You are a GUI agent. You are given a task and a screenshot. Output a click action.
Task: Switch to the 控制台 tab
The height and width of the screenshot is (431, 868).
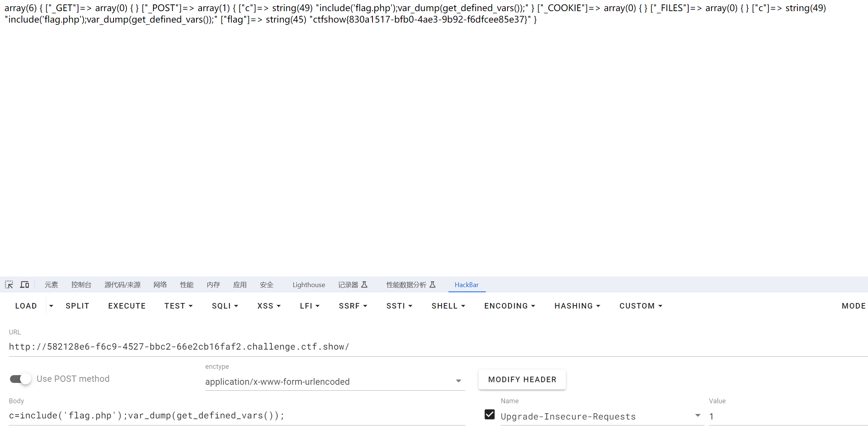click(x=81, y=285)
